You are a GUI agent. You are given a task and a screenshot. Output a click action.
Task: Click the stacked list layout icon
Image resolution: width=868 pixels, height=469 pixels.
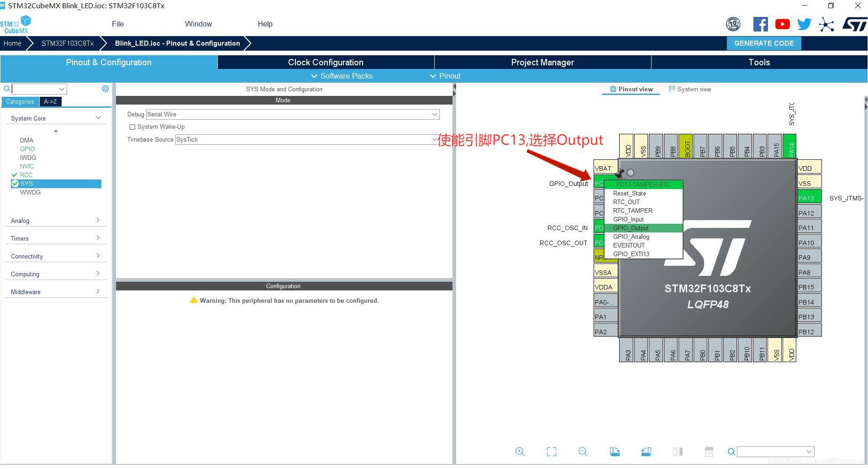709,452
